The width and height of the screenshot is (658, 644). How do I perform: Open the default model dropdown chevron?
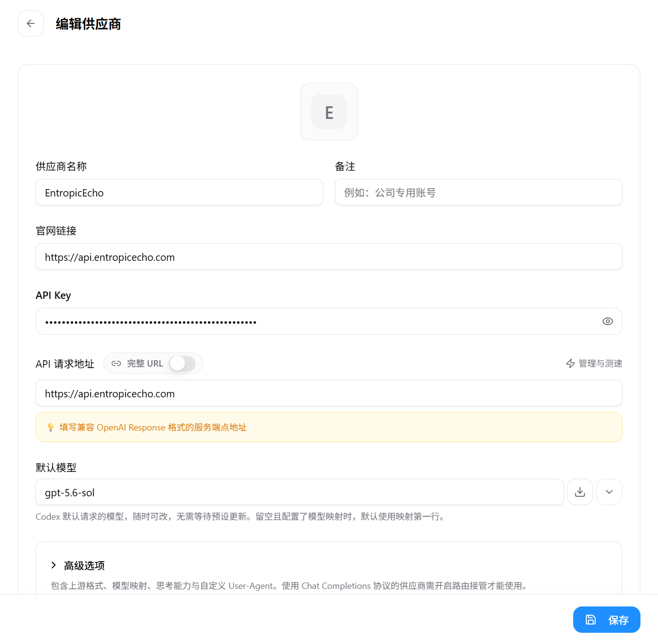(609, 492)
